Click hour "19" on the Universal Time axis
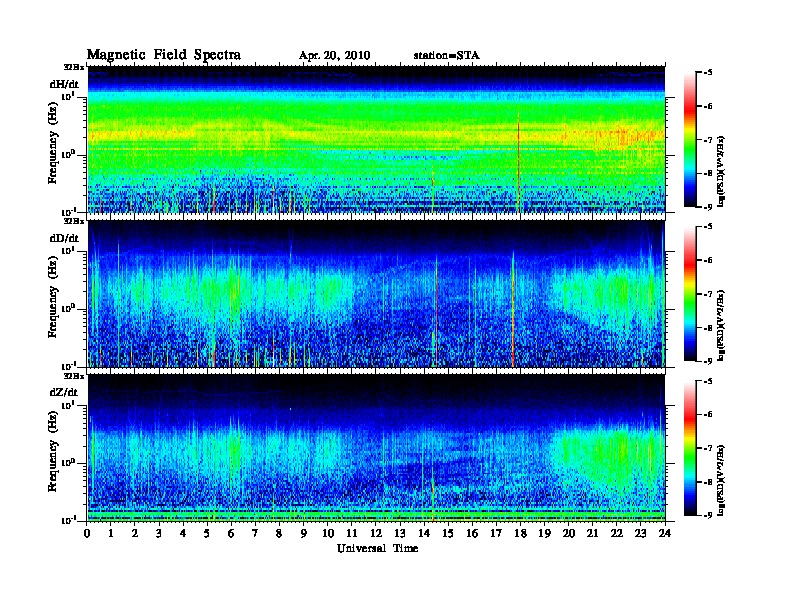This screenshot has height=612, width=792. coord(544,534)
